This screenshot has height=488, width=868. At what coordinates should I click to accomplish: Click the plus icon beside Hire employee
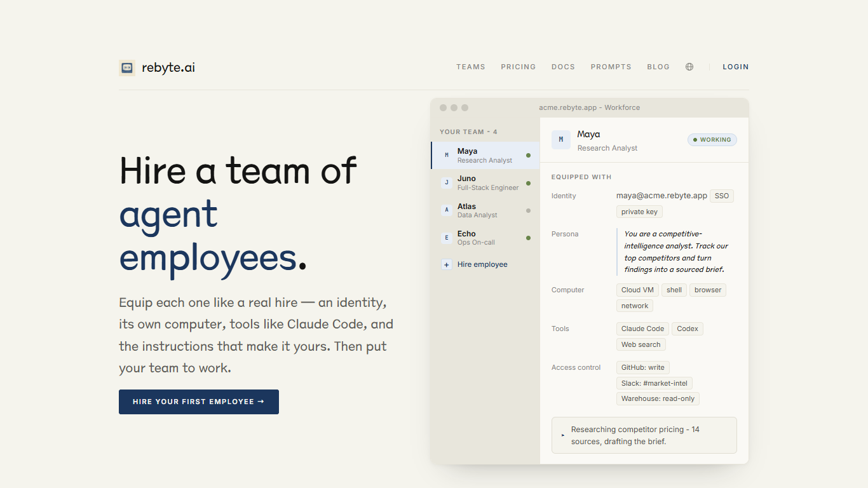pyautogui.click(x=447, y=264)
